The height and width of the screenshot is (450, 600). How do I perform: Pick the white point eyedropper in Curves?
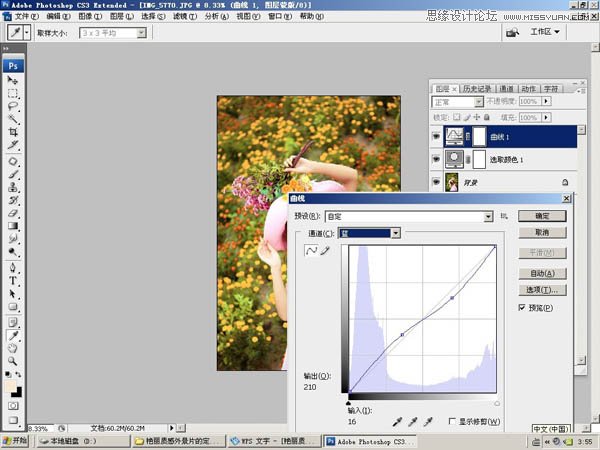[430, 423]
